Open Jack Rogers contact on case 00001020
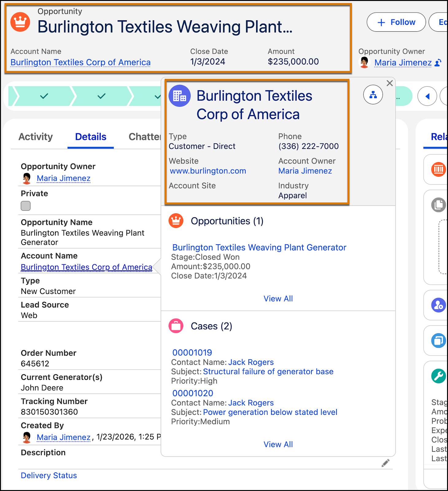 coord(251,403)
